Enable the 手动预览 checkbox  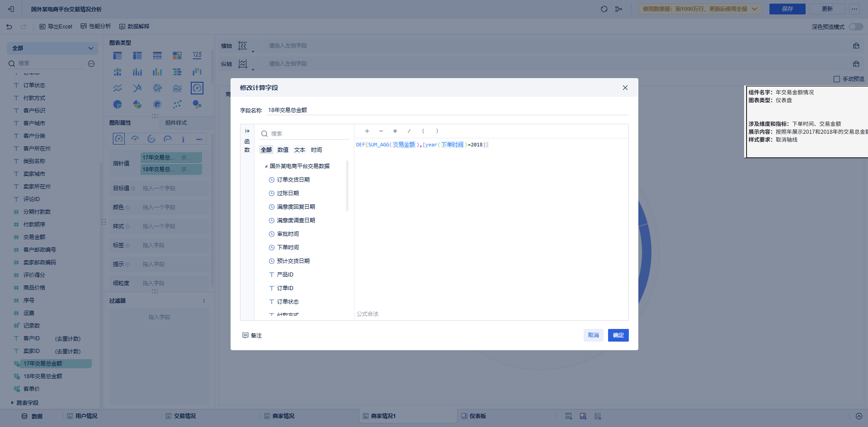click(837, 79)
